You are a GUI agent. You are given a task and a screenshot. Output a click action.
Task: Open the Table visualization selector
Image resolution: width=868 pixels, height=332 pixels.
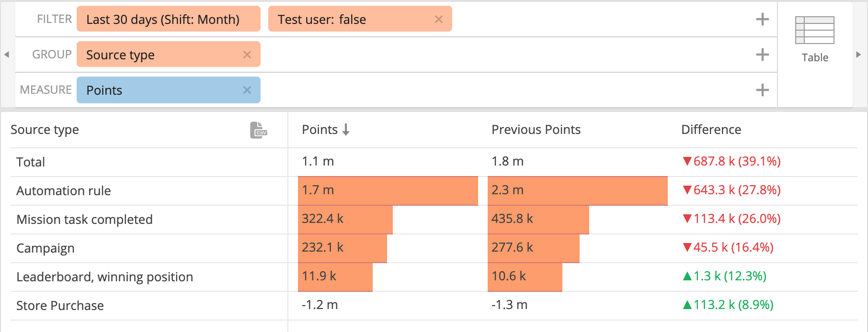tap(814, 39)
